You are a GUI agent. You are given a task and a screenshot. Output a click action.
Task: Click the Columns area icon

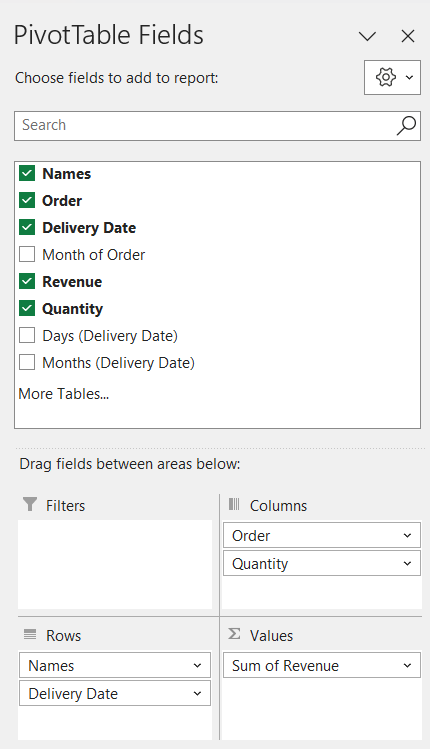point(234,504)
